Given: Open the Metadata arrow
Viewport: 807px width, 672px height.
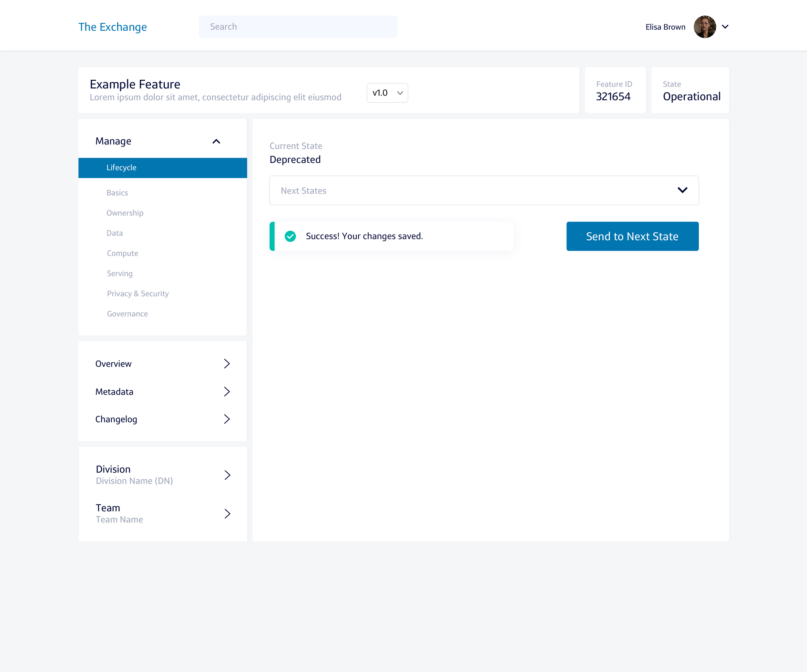Looking at the screenshot, I should tap(227, 392).
